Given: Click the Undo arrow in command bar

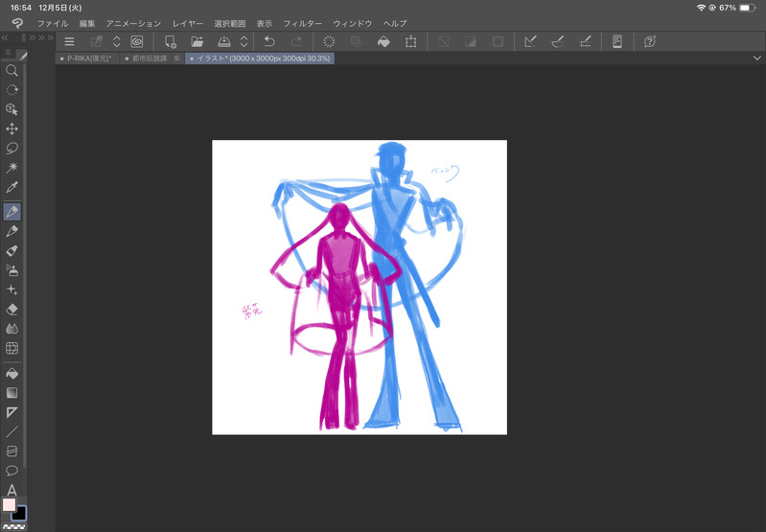Looking at the screenshot, I should click(269, 41).
